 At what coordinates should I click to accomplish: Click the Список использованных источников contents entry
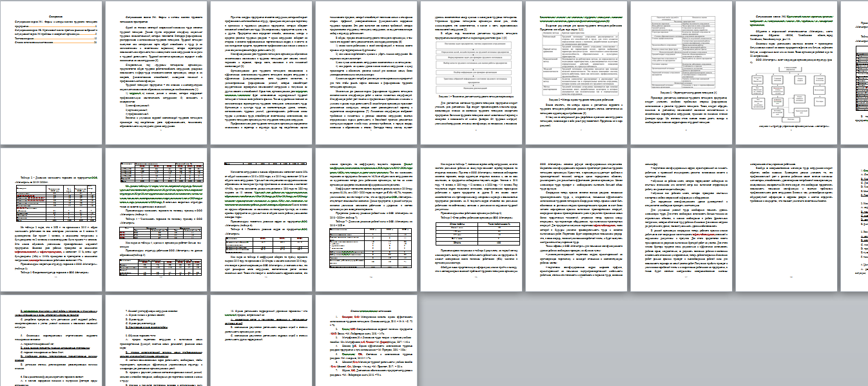tap(56, 44)
